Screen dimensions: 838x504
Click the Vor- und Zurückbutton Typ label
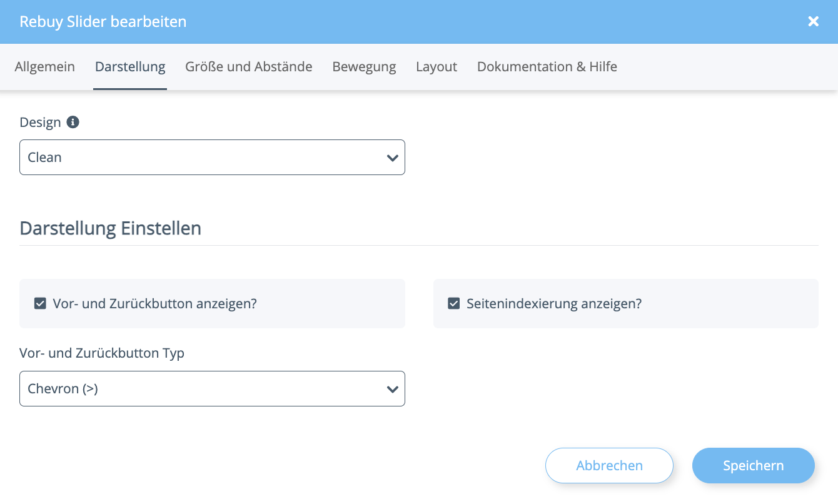[102, 353]
